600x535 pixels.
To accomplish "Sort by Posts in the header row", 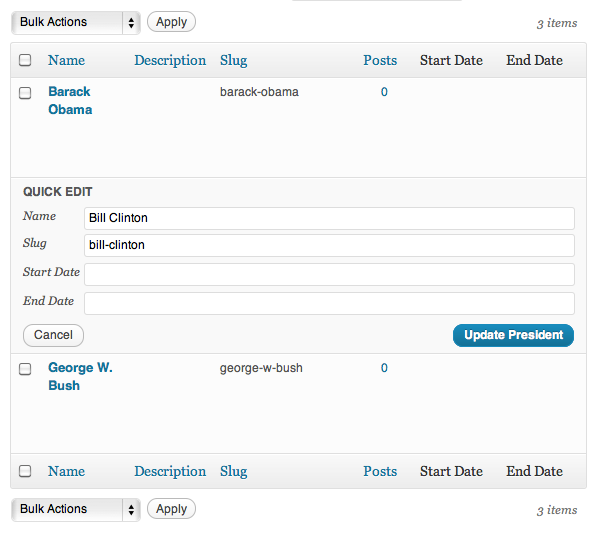I will pyautogui.click(x=380, y=60).
